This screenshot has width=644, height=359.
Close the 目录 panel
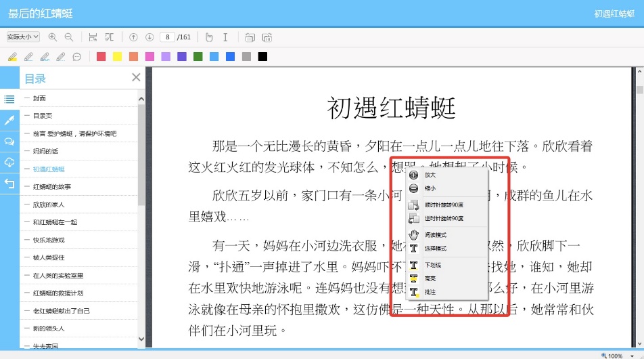click(x=136, y=77)
